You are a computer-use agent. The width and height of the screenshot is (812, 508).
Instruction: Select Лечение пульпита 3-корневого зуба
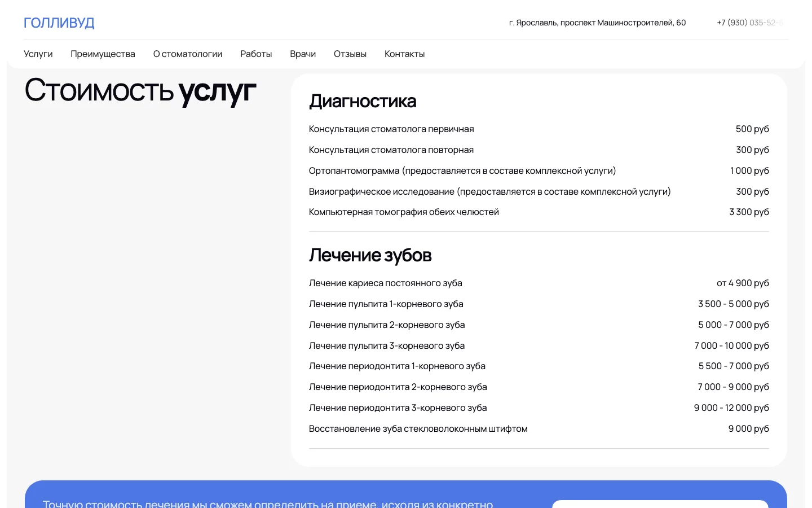click(x=387, y=346)
